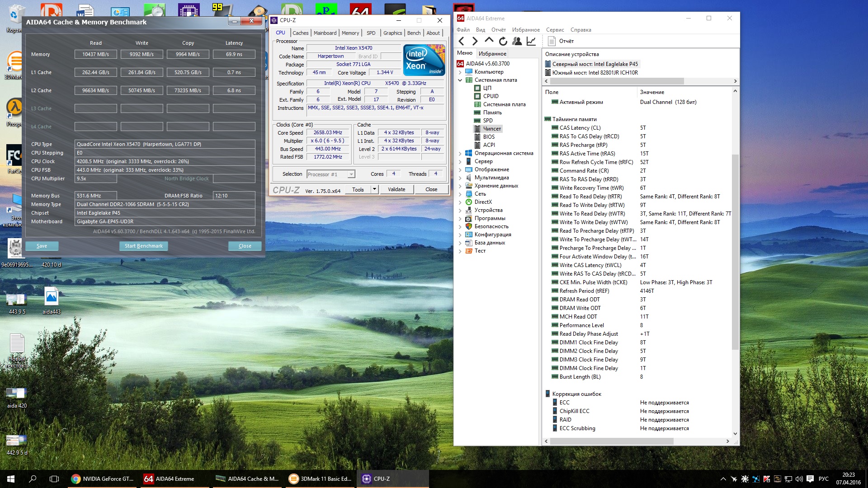
Task: Open the Task View icon on taskbar
Action: click(x=54, y=479)
